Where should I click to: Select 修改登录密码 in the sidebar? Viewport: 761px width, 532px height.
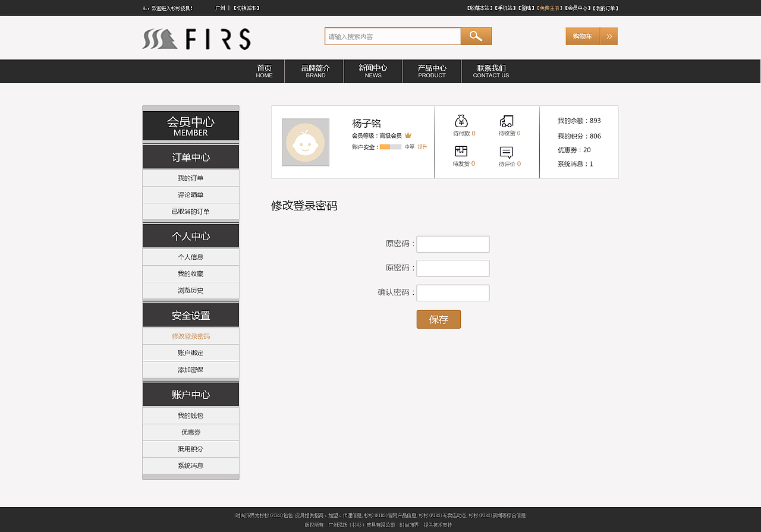190,335
